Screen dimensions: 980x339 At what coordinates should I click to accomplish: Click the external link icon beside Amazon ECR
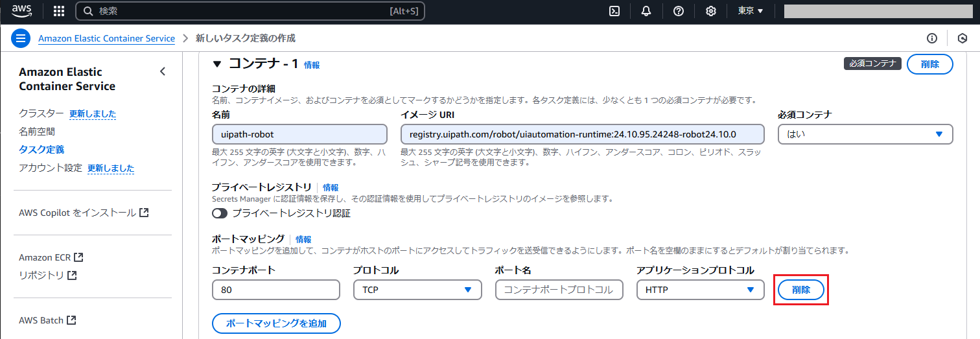[78, 257]
